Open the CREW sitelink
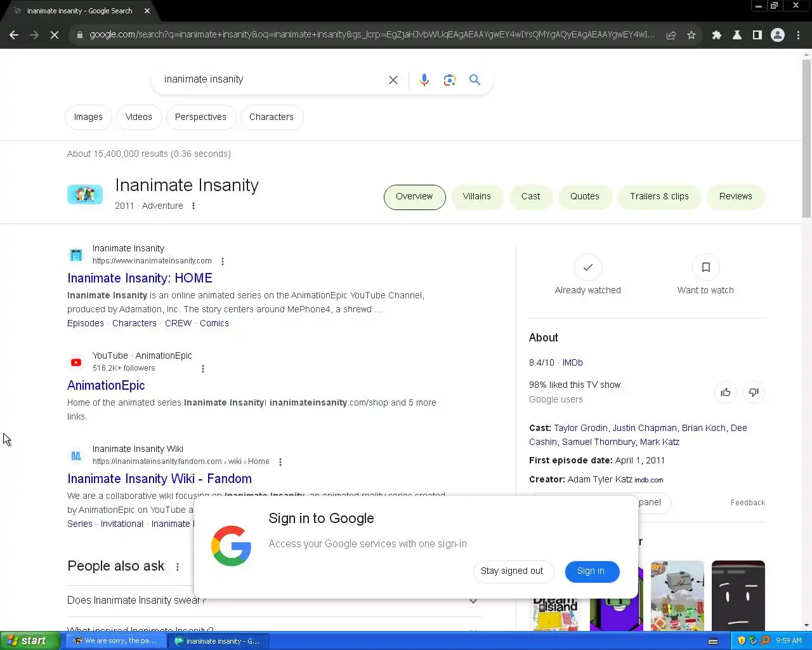This screenshot has height=650, width=812. click(178, 324)
